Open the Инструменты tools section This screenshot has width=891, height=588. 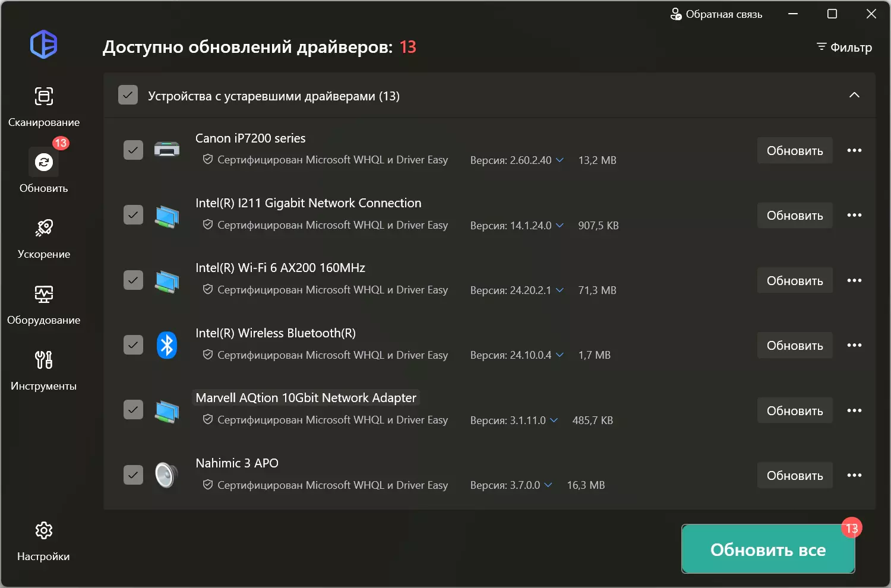click(44, 371)
